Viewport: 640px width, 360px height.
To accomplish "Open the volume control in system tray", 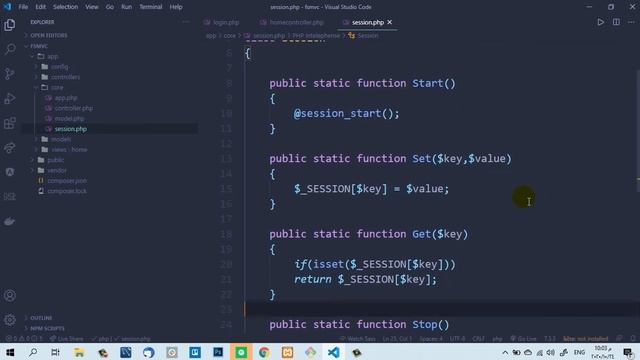I will coord(551,353).
